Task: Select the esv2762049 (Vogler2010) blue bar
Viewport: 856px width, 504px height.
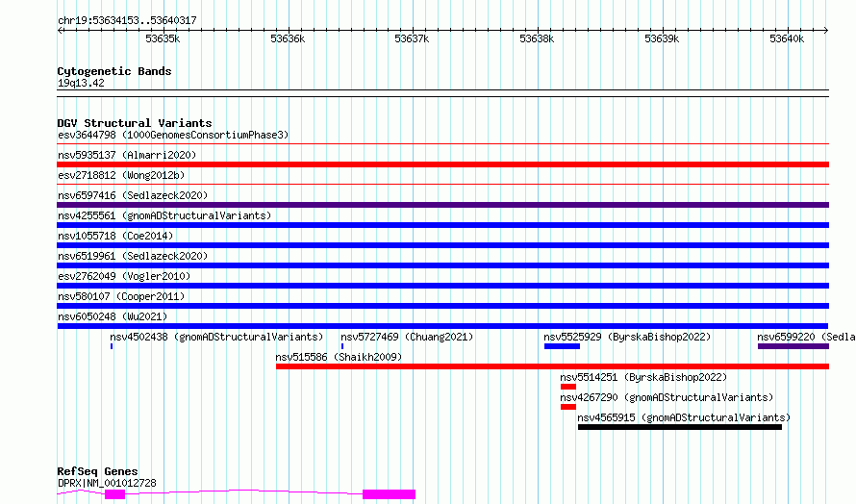Action: tap(442, 286)
